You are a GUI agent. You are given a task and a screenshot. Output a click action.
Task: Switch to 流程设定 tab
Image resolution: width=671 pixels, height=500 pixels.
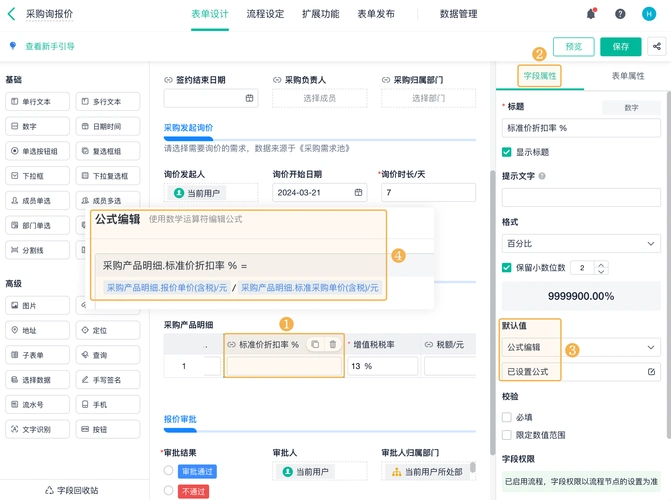pyautogui.click(x=265, y=14)
